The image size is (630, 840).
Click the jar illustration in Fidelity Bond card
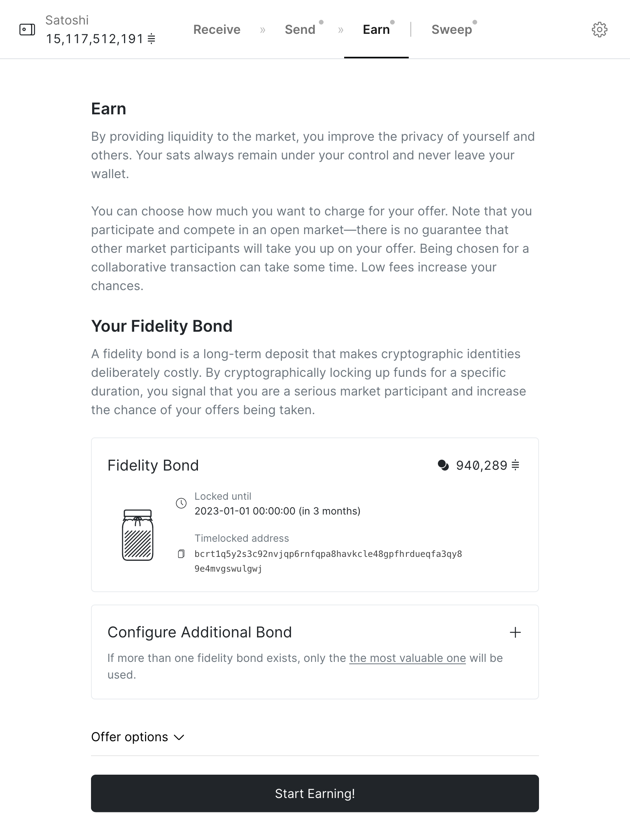point(138,535)
